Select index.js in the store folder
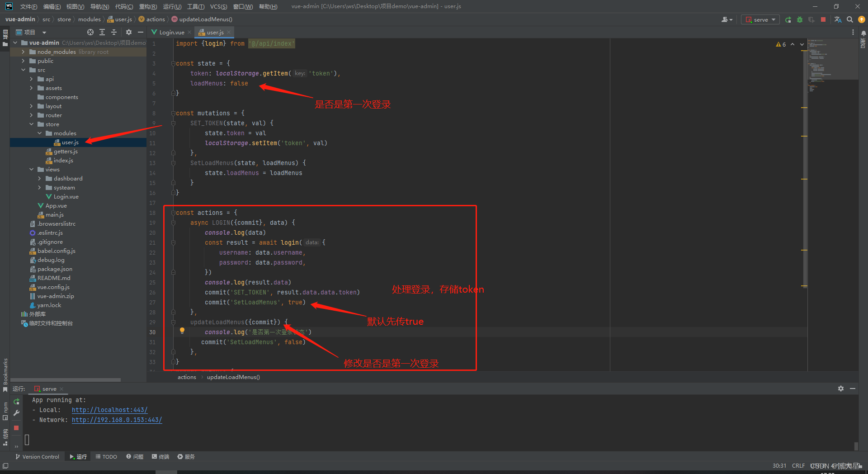 [63, 161]
